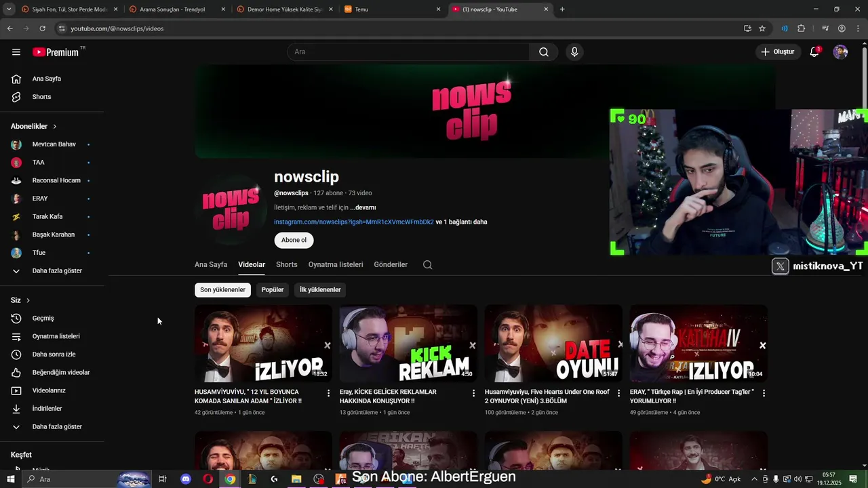Bookmark this page with star icon

762,28
